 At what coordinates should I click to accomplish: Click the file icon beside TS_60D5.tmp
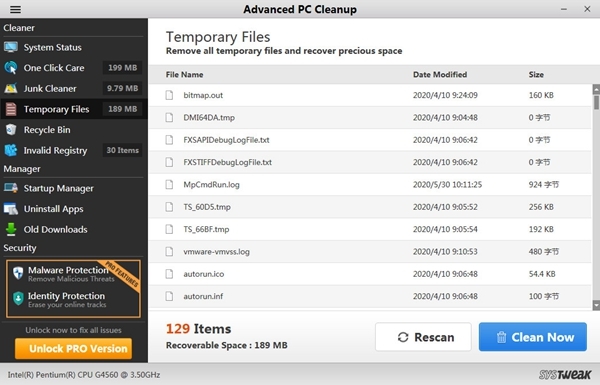click(169, 207)
